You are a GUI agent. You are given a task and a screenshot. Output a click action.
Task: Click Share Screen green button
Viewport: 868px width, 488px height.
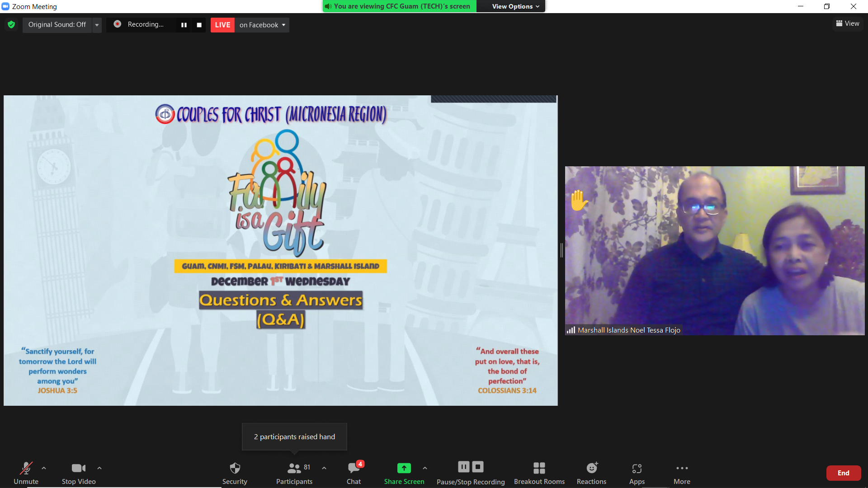point(404,473)
